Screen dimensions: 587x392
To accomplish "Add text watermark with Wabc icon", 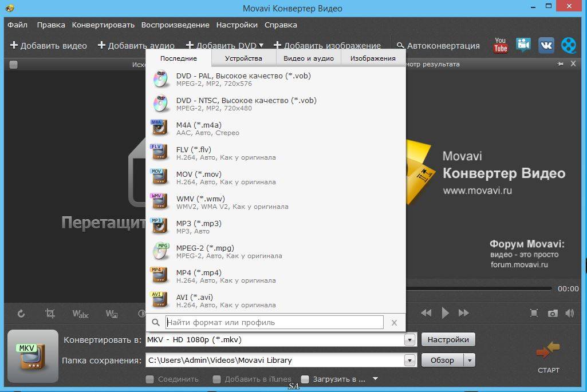I will [81, 314].
